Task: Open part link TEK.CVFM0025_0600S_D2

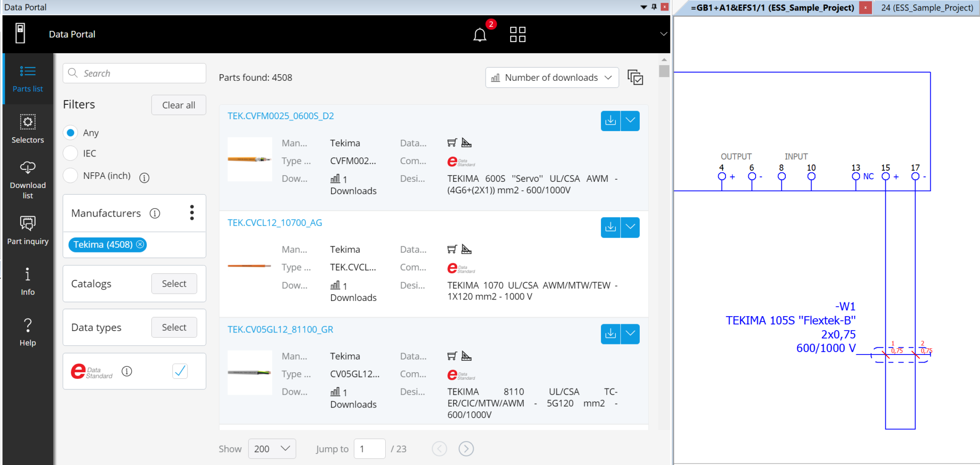Action: click(281, 116)
